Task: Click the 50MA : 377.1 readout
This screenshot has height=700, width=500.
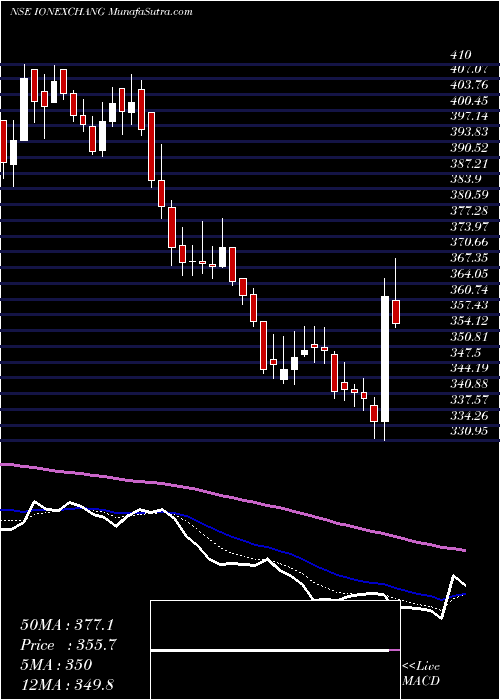Action: pyautogui.click(x=67, y=625)
